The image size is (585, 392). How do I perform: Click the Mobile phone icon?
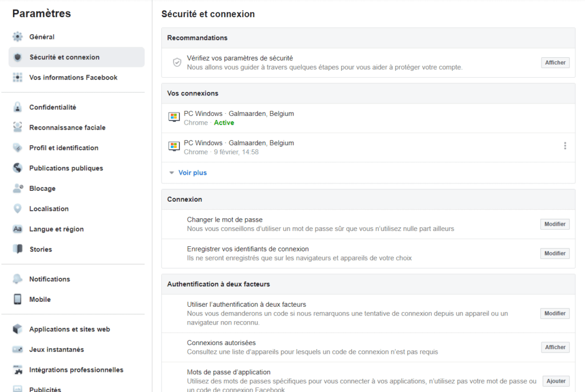tap(18, 299)
